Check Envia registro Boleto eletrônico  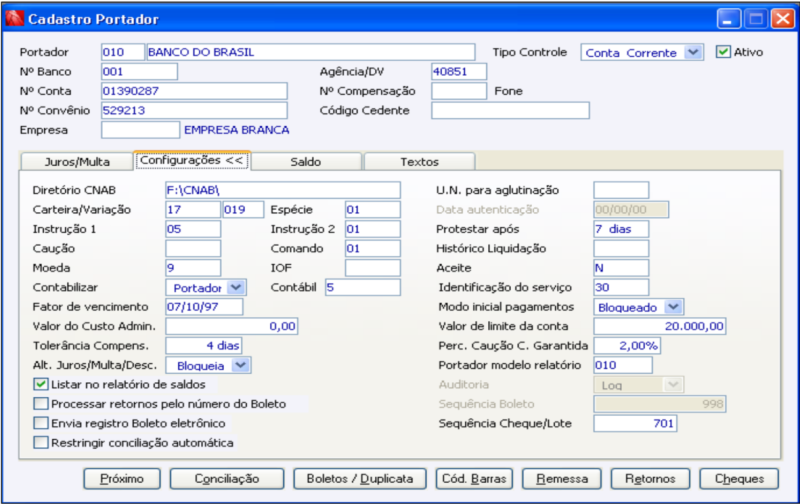click(41, 423)
